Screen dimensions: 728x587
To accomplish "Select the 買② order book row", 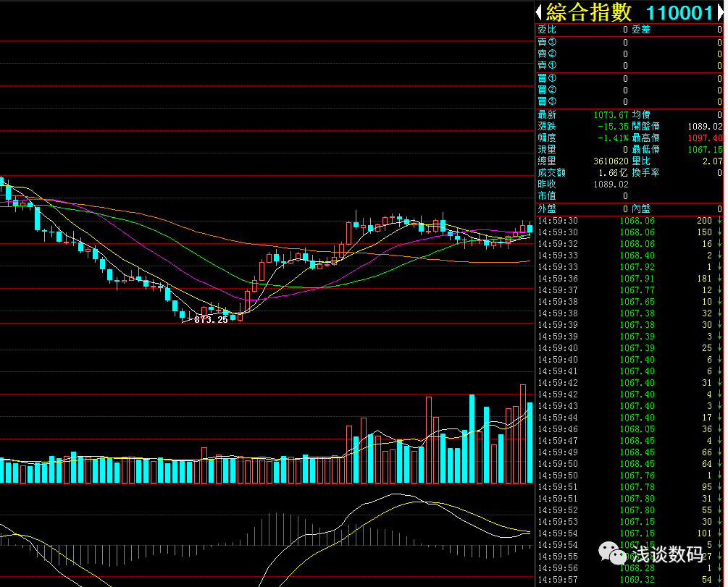I will (x=629, y=90).
